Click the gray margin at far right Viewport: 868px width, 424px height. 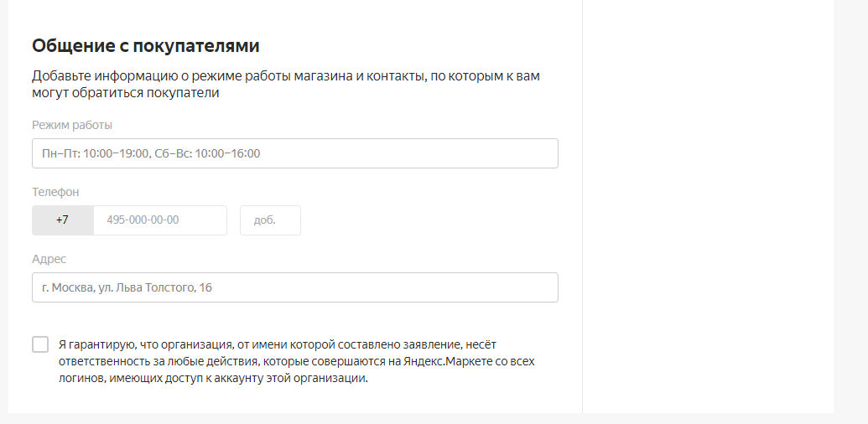850,209
